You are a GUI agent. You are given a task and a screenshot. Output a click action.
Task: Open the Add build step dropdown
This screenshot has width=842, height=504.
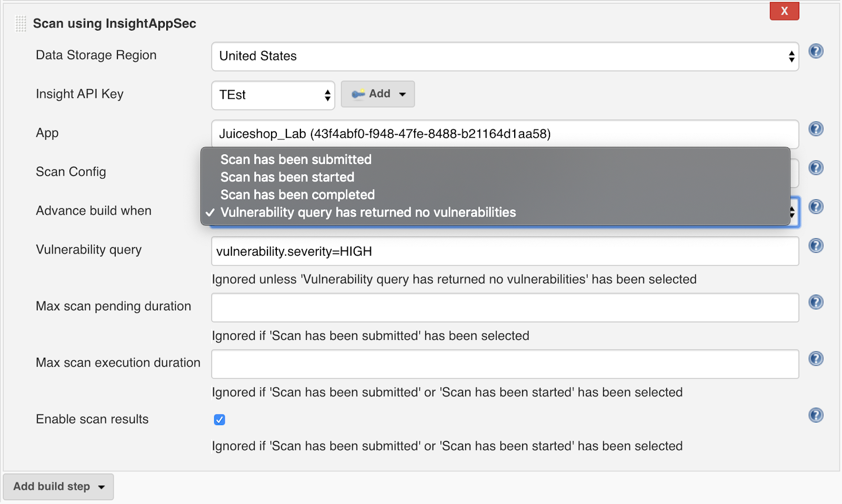click(x=58, y=487)
